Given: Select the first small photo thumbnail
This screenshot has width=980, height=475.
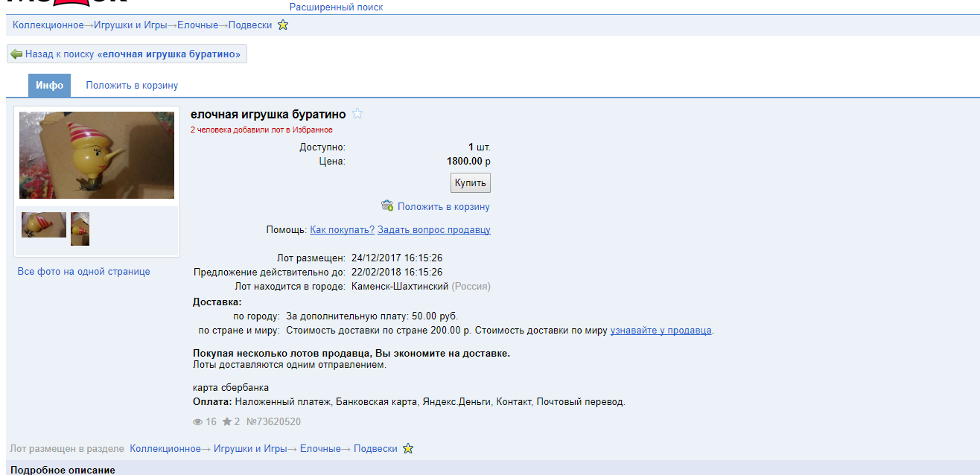Looking at the screenshot, I should point(44,225).
